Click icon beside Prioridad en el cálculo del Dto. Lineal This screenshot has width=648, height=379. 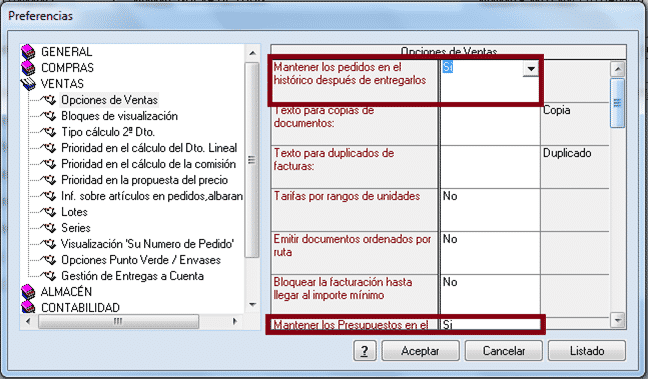(x=49, y=148)
